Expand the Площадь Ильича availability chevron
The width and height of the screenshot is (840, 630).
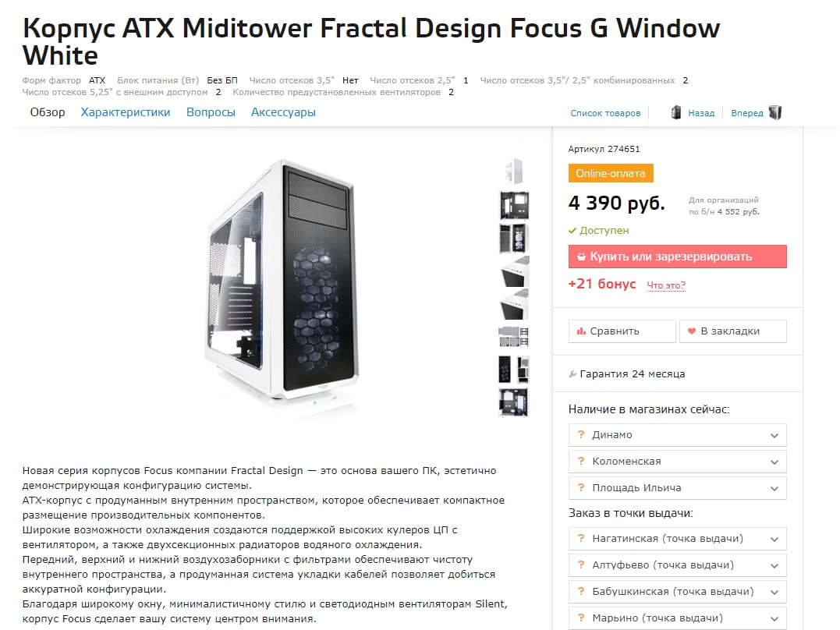774,489
